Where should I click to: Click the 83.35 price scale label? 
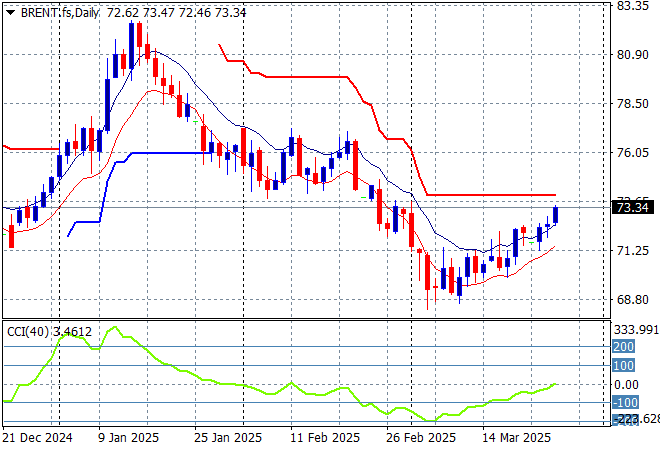tap(632, 6)
